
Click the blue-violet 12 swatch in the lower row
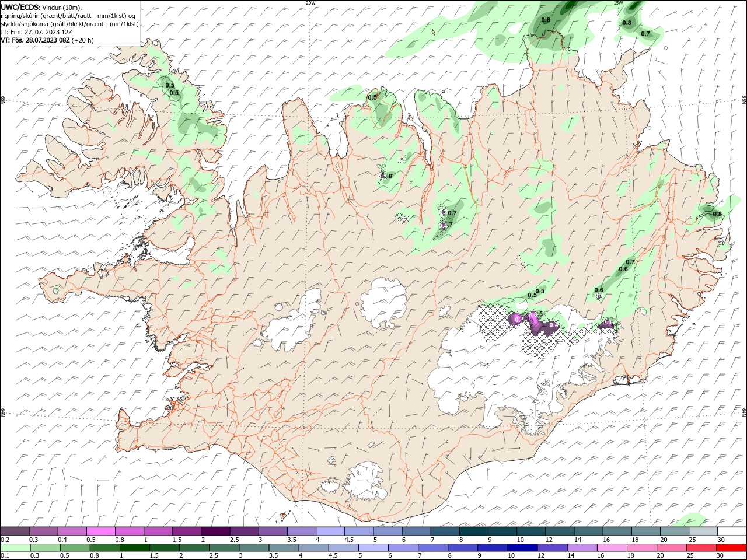click(x=552, y=548)
